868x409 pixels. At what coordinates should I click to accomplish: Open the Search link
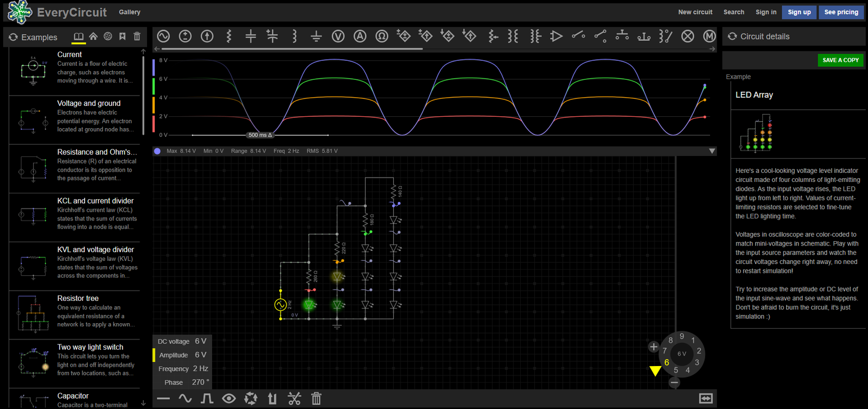(x=733, y=12)
